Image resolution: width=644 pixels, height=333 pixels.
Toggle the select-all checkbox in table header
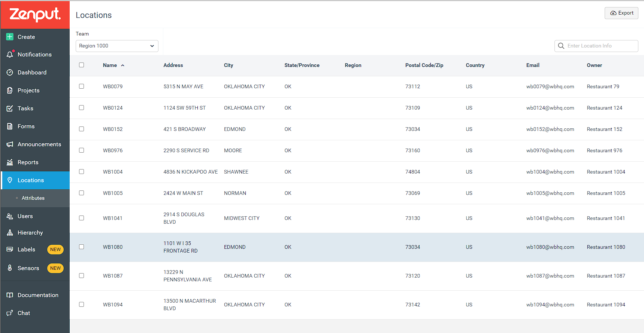click(81, 65)
